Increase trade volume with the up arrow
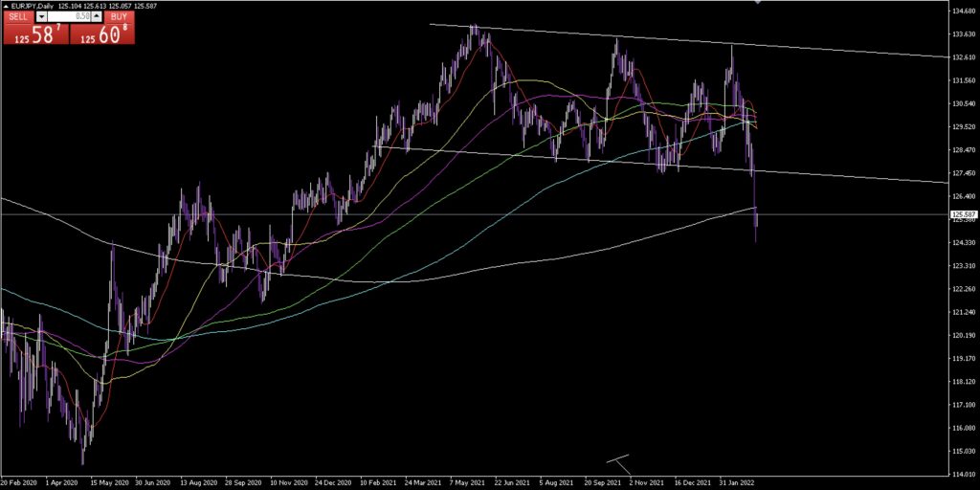Screen dimensions: 980x490 [97, 17]
